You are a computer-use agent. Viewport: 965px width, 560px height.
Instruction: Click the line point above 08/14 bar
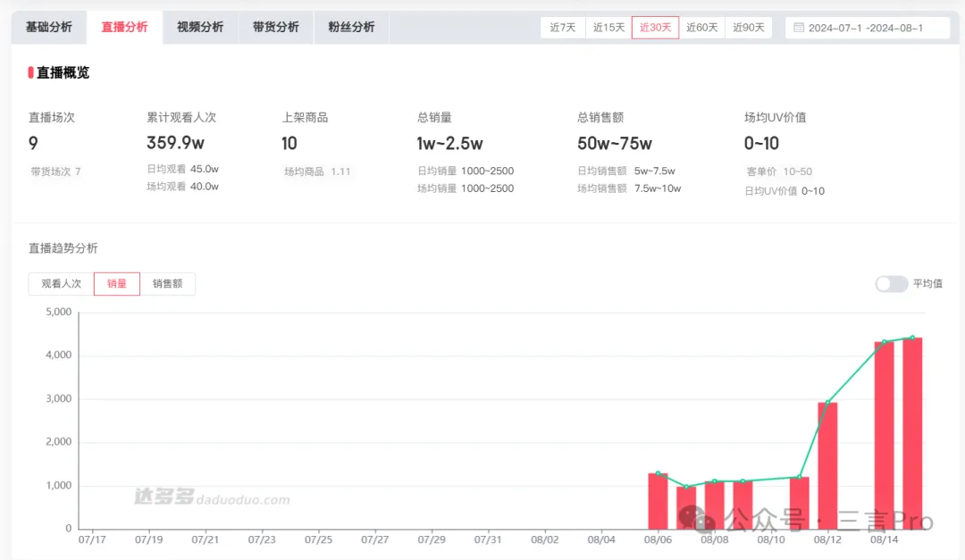click(884, 342)
